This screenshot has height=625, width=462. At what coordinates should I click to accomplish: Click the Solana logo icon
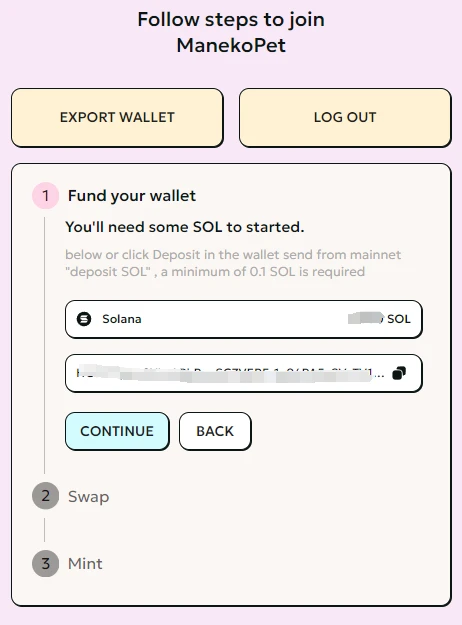tap(84, 319)
